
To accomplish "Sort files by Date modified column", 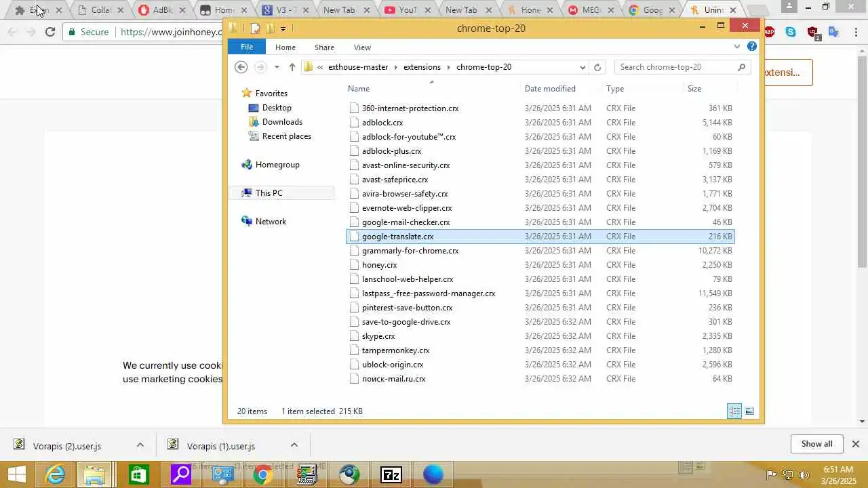I will pos(550,89).
